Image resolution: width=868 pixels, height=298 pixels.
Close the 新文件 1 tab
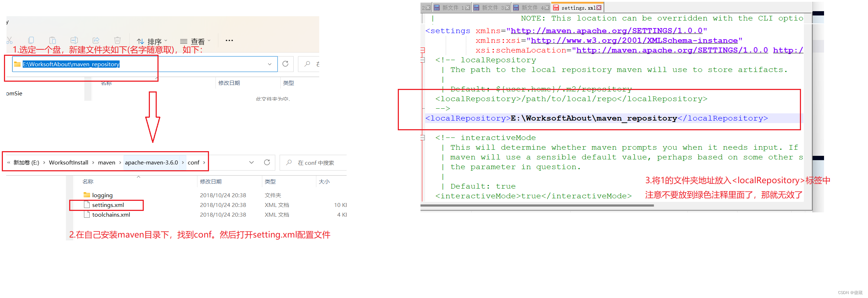tap(468, 8)
